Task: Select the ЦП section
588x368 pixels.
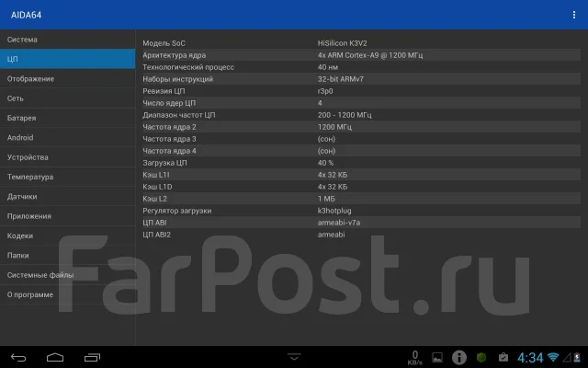Action: click(67, 59)
